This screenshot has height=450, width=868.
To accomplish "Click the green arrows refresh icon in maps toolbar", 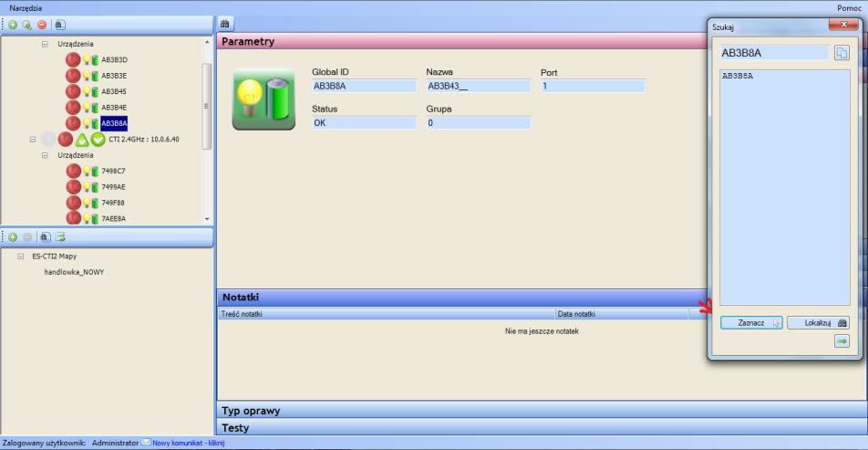I will pyautogui.click(x=60, y=237).
